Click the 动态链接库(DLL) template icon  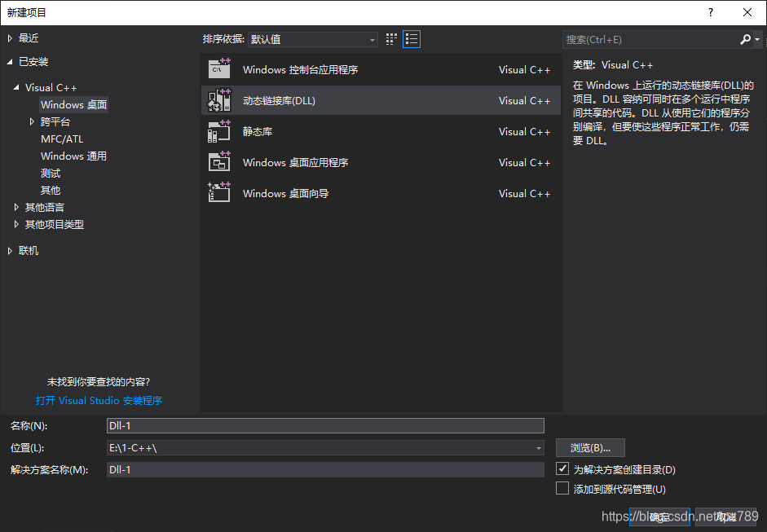(x=219, y=99)
